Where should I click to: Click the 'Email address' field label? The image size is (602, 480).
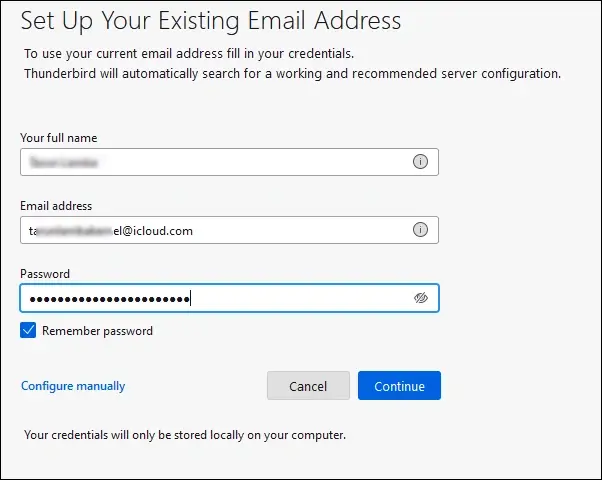pos(56,206)
